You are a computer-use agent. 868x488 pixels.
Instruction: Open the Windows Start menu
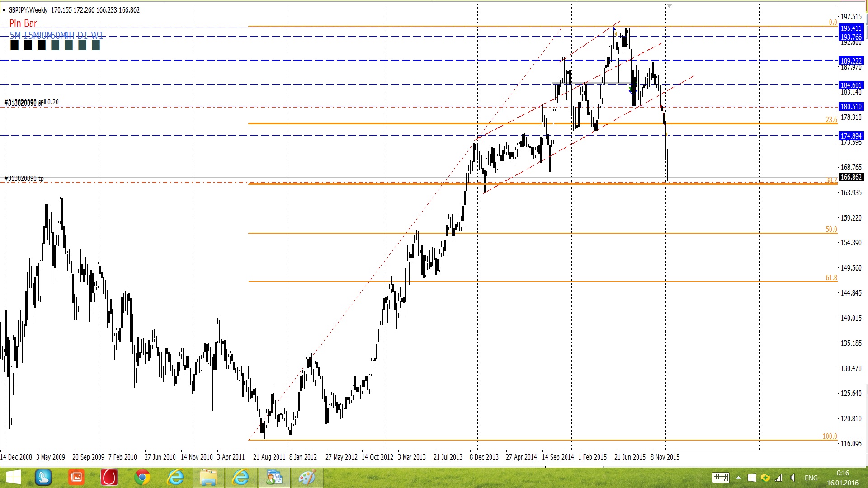coord(14,478)
